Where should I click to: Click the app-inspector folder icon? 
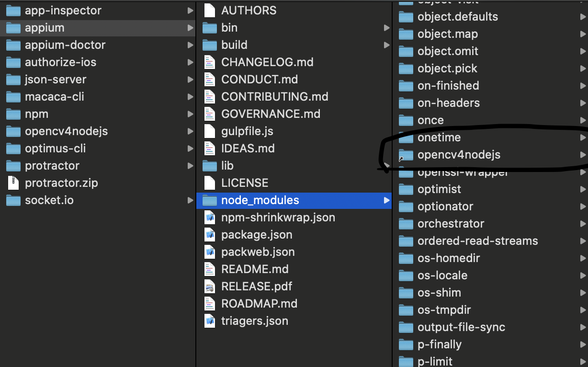pyautogui.click(x=13, y=11)
